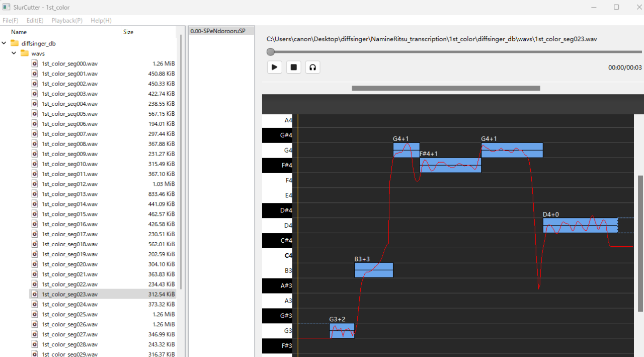Select the 0.00-SPeNdorooruSP sentence entry
This screenshot has height=357, width=644.
[218, 31]
